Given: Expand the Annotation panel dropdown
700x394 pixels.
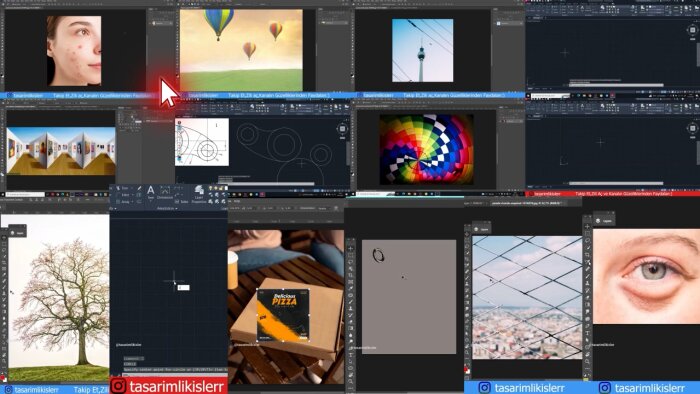Looking at the screenshot, I should point(167,208).
